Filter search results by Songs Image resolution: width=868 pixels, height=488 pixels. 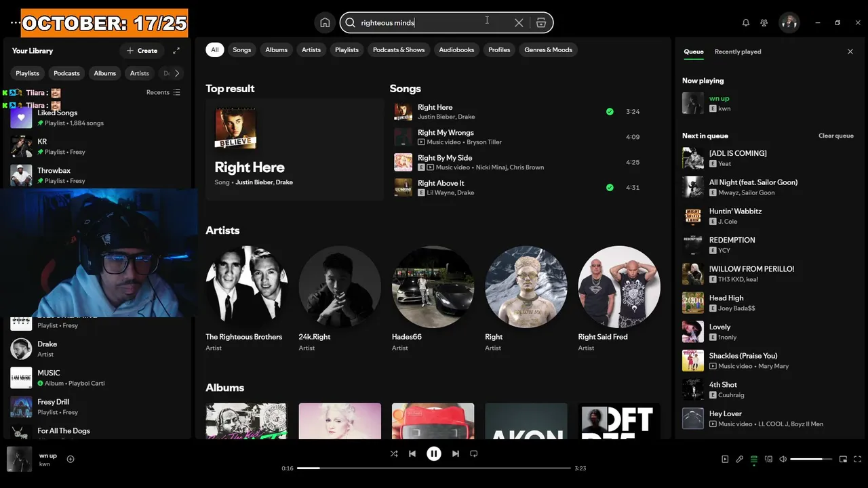coord(242,49)
